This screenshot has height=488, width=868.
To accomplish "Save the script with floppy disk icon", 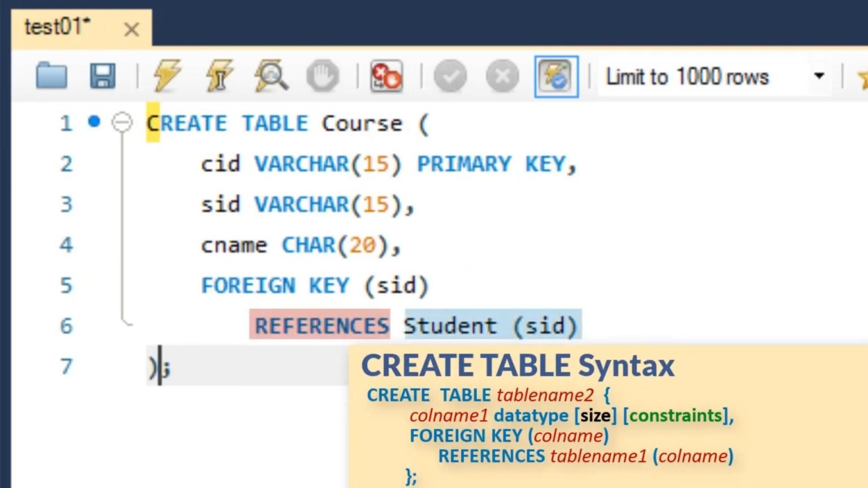I will (x=102, y=76).
